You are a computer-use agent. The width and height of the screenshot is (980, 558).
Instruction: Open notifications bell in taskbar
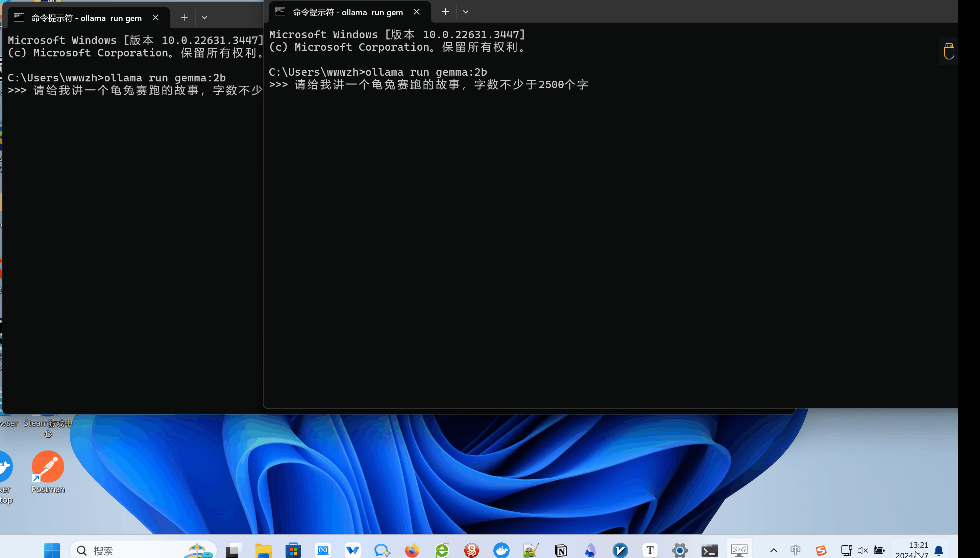939,550
